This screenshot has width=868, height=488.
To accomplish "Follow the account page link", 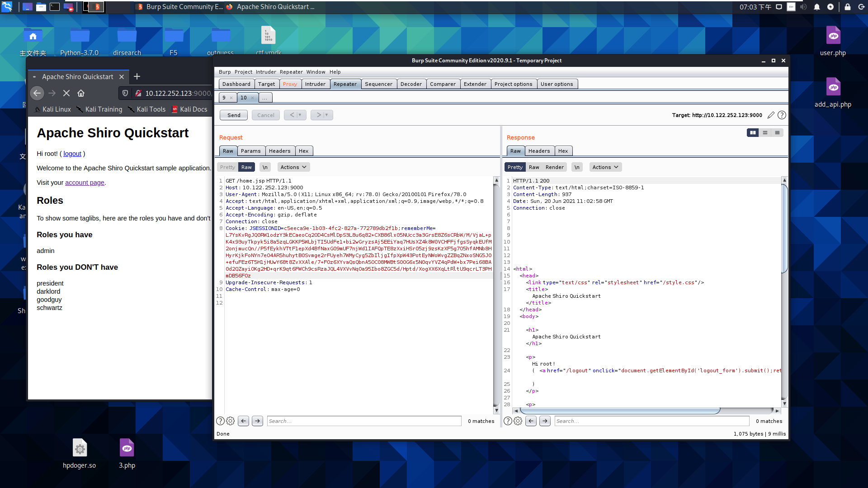I will 85,183.
